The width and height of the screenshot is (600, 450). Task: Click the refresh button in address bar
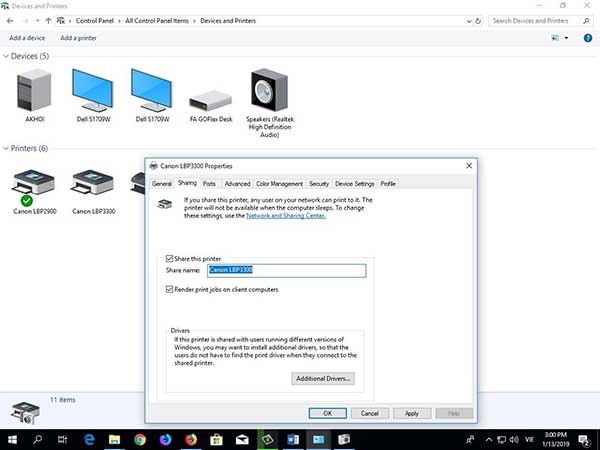[478, 21]
